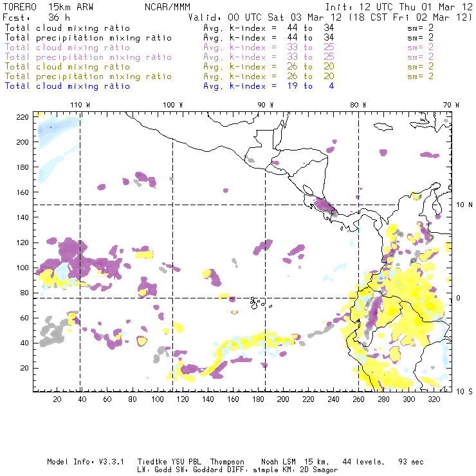Select purple "Total precipitation mixing ratio" legend row
476x476 pixels.
[88, 57]
